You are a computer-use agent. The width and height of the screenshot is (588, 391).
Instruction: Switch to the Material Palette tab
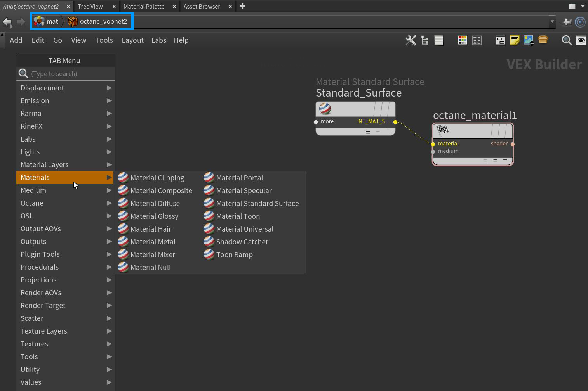(x=144, y=7)
